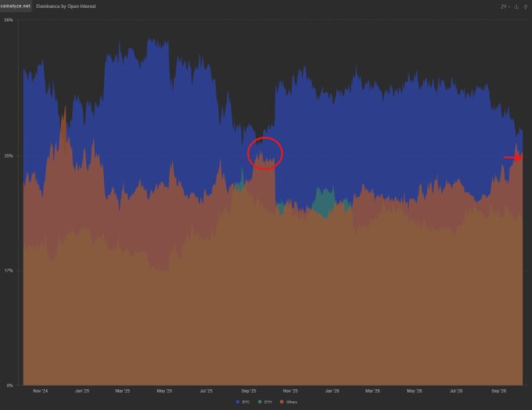This screenshot has width=532, height=410.
Task: Click the blue BTC legend dot
Action: (x=238, y=402)
